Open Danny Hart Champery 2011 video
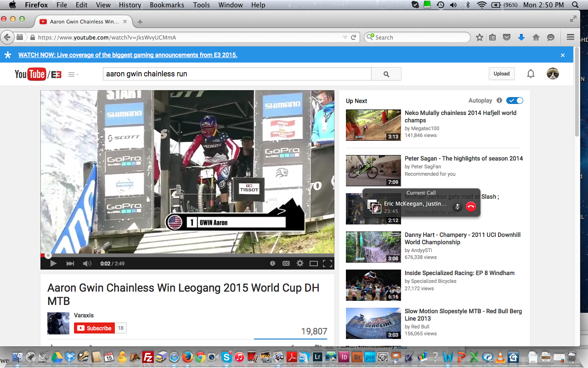Image resolution: width=588 pixels, height=368 pixels. (x=463, y=238)
